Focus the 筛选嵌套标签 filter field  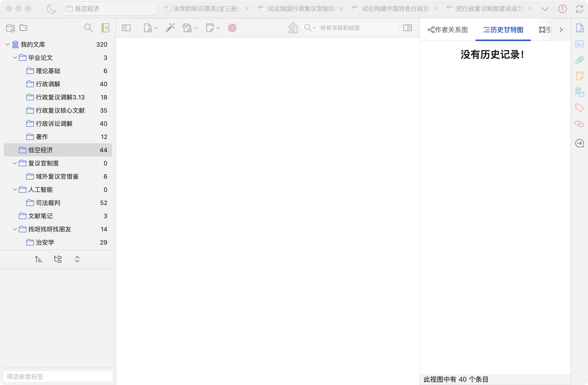click(58, 376)
